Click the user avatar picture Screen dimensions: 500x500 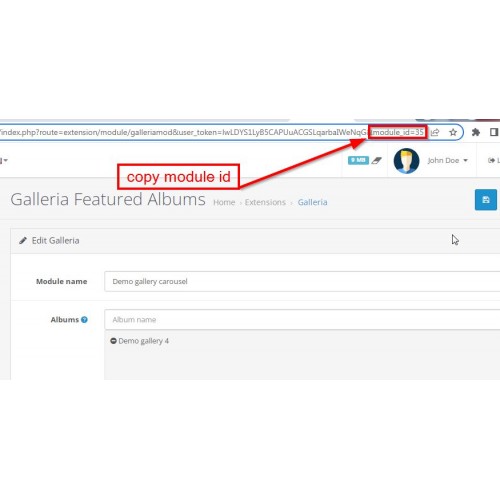tap(406, 161)
